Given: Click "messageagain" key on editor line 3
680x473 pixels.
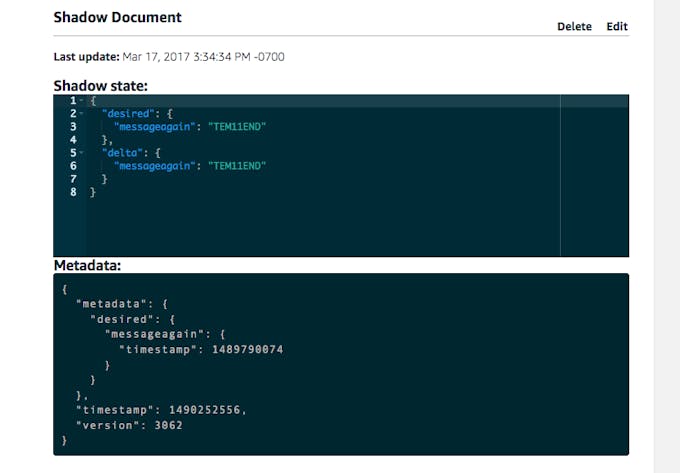Looking at the screenshot, I should pyautogui.click(x=154, y=127).
